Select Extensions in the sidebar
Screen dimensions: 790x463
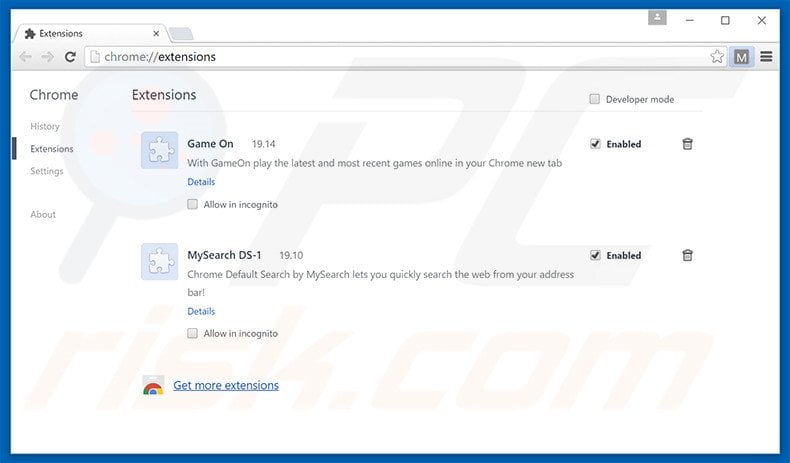51,149
